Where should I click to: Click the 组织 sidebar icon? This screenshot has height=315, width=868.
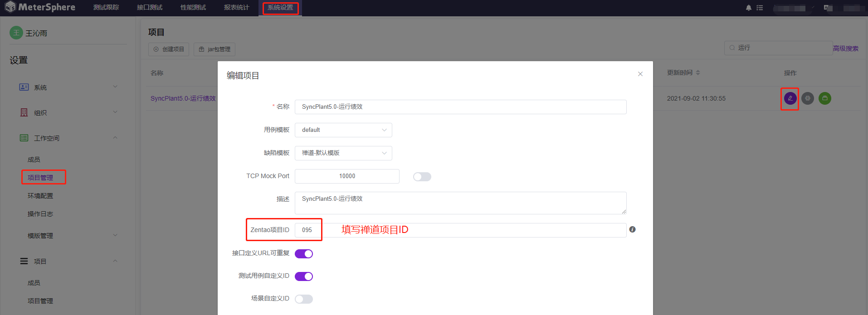[x=24, y=112]
